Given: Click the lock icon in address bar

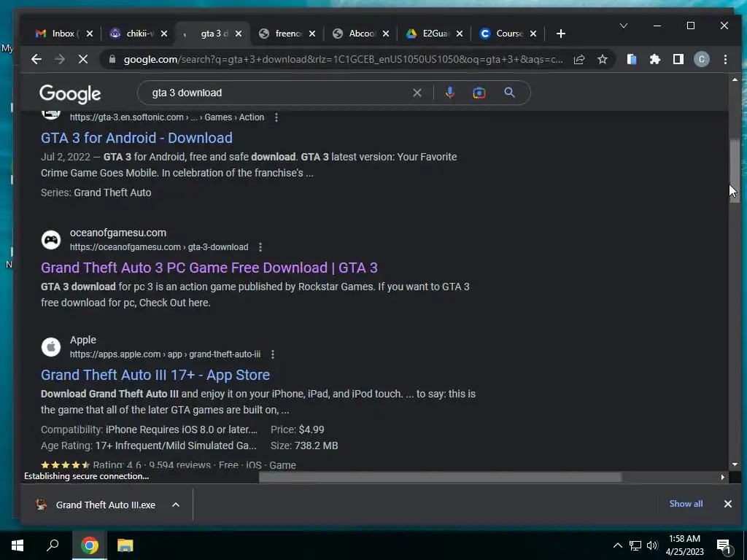Looking at the screenshot, I should pyautogui.click(x=112, y=59).
